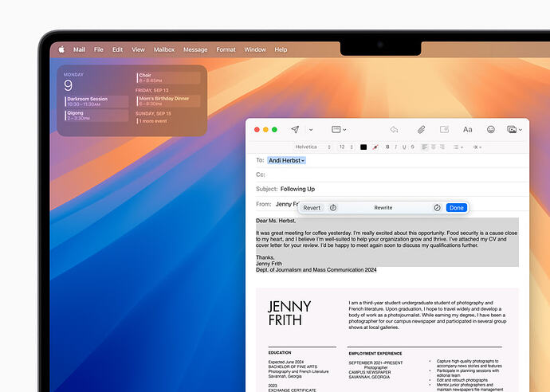Click the reply arrow icon in toolbar
Screen dimensions: 550x392
coord(394,129)
